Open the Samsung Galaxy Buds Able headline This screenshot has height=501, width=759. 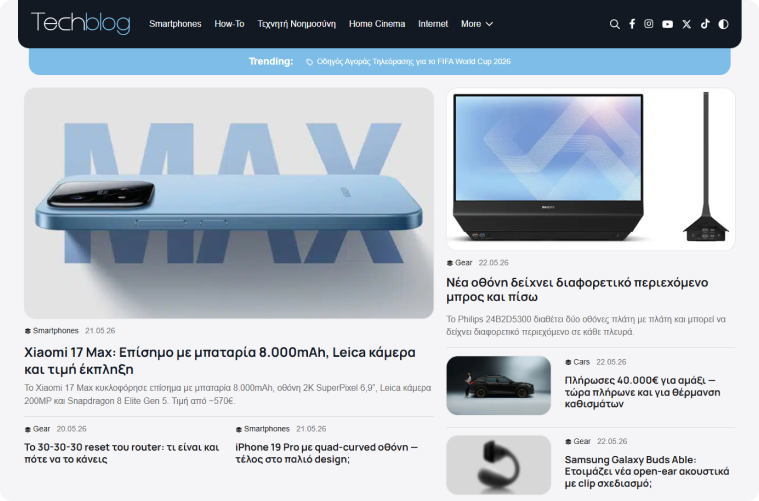[x=647, y=471]
